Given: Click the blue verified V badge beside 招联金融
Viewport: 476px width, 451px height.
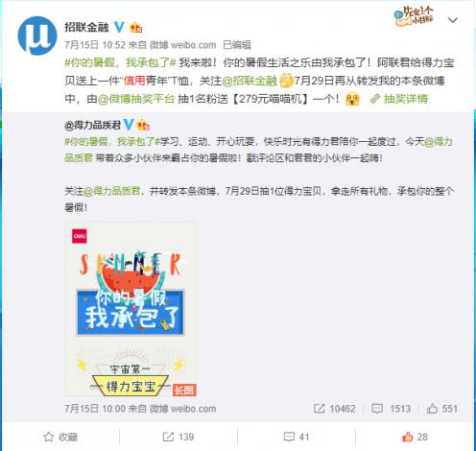Looking at the screenshot, I should tap(119, 27).
